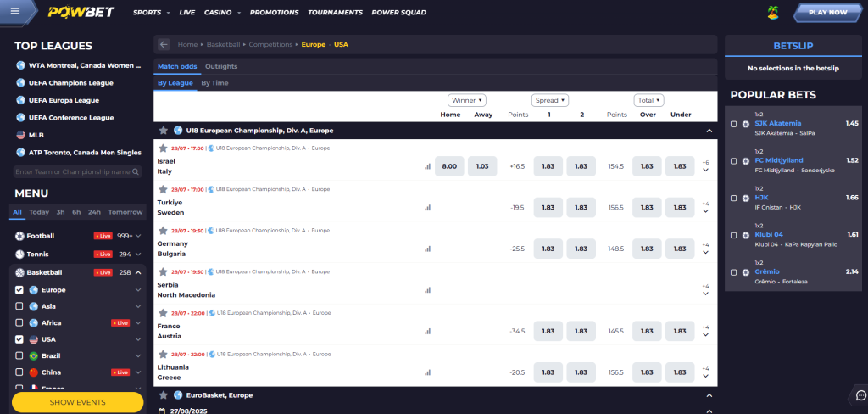Tick the Grêmio popular bet checkbox
This screenshot has height=414, width=868.
(733, 272)
